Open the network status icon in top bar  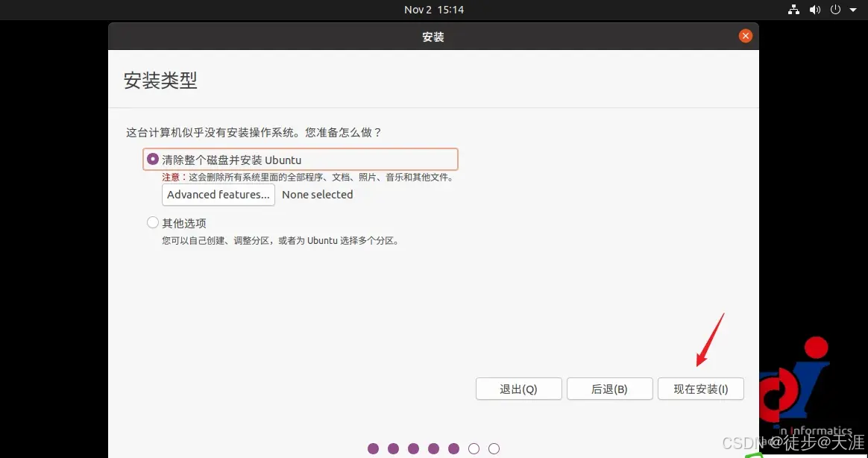[x=794, y=10]
